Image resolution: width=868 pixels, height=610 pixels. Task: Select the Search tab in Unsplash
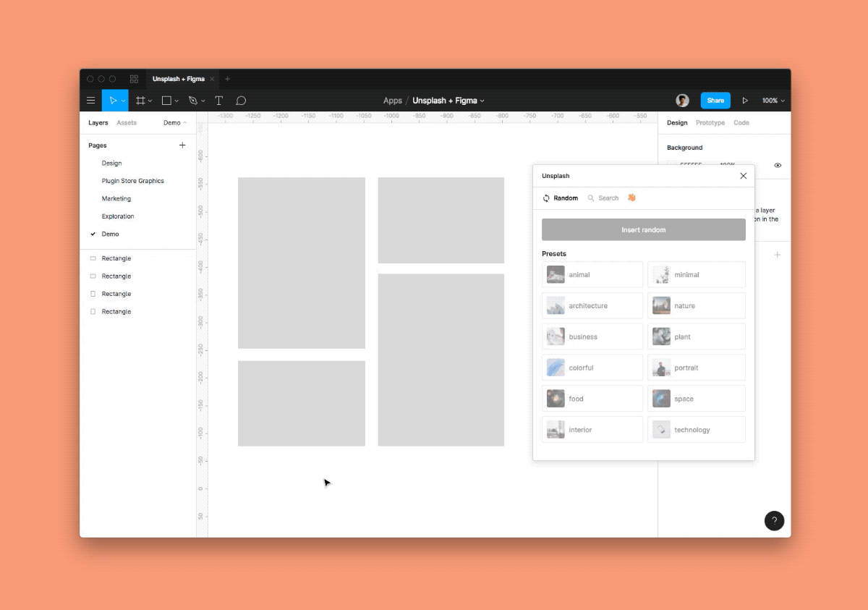pos(603,198)
